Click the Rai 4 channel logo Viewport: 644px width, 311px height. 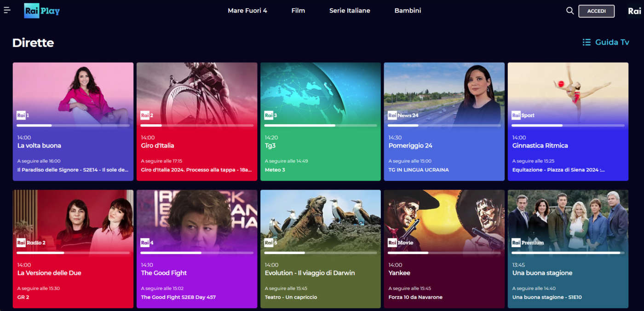pos(147,243)
